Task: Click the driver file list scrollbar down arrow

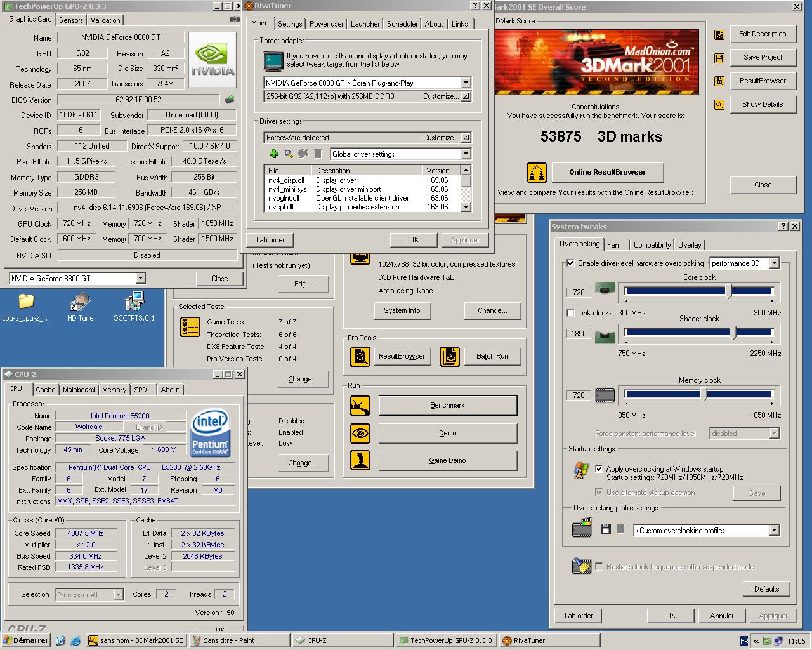Action: (466, 207)
